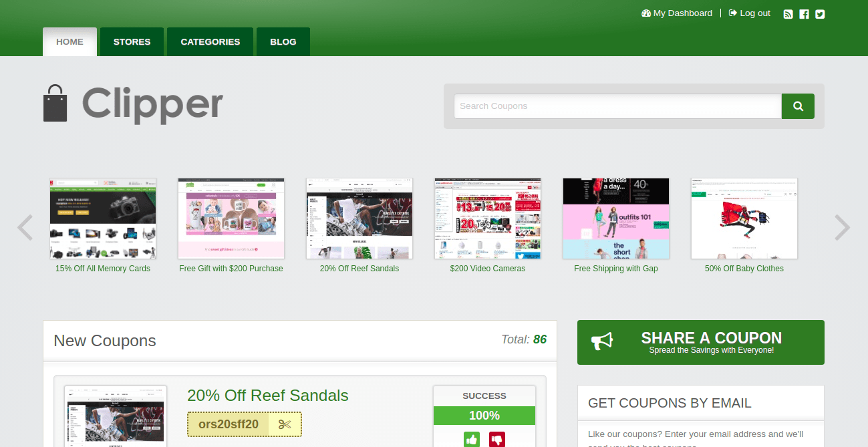Select the free gift store thumbnail
This screenshot has height=447, width=868.
click(x=231, y=218)
